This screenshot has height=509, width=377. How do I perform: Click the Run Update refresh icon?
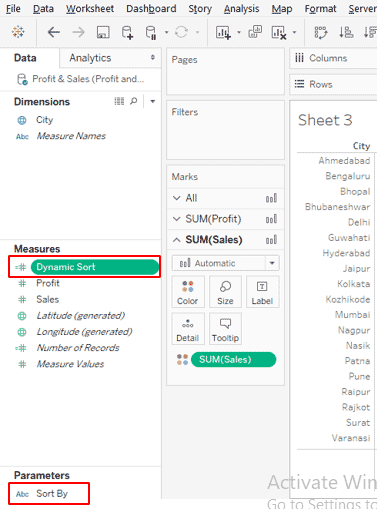[181, 32]
